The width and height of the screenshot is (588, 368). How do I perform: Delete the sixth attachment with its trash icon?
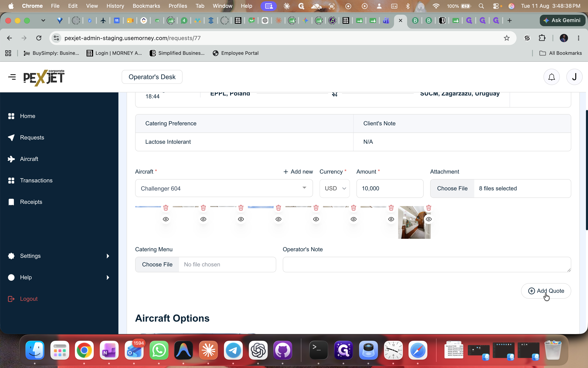click(354, 208)
